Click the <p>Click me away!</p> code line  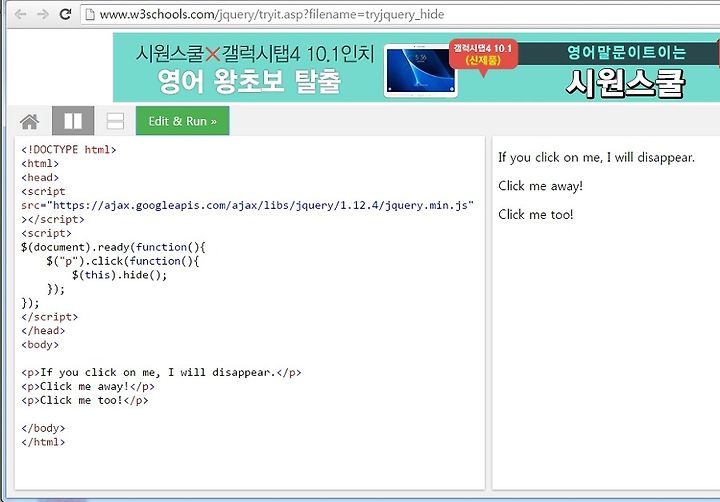click(88, 386)
